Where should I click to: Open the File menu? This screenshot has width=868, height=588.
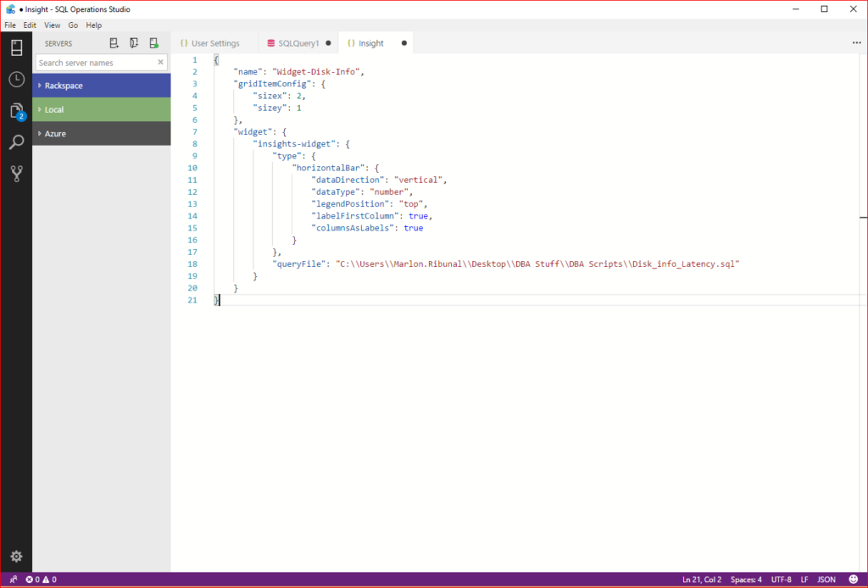click(x=10, y=25)
